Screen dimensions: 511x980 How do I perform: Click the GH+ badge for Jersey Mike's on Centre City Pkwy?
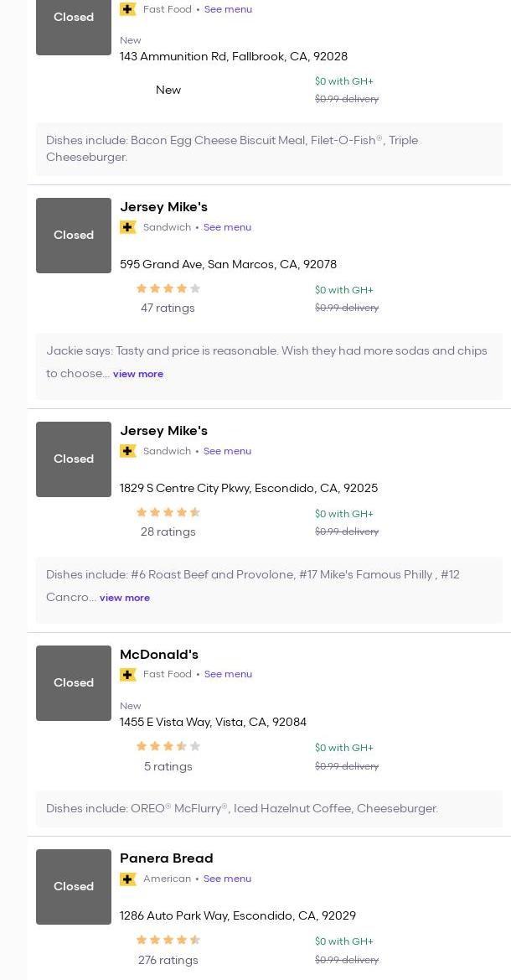click(x=128, y=451)
